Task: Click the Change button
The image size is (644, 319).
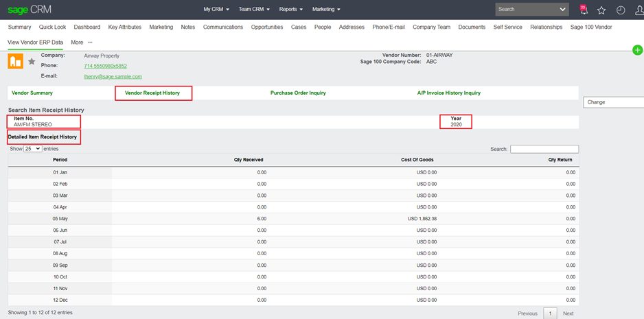Action: 614,102
